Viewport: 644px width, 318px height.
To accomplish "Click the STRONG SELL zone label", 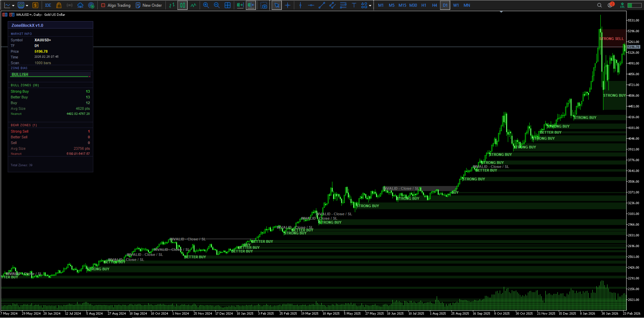I will tap(612, 39).
